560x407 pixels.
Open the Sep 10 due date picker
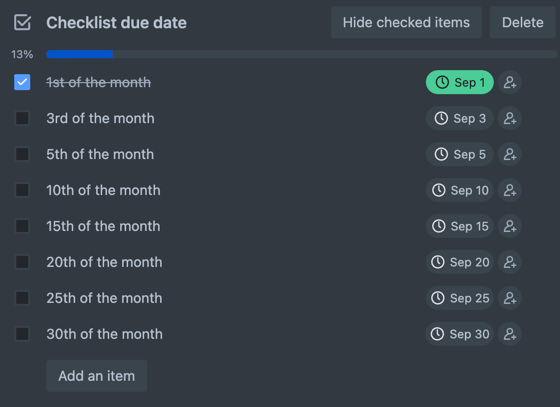click(x=460, y=190)
